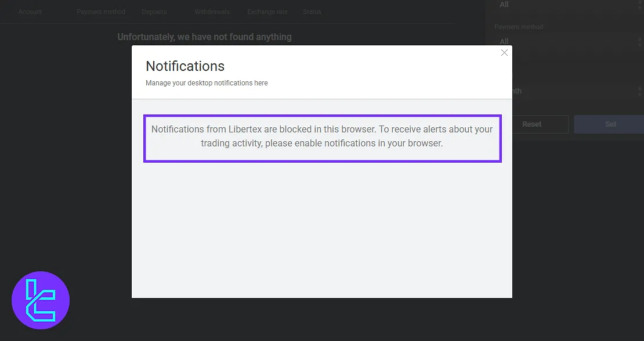
Task: Click the Exchange rate column header
Action: point(267,12)
